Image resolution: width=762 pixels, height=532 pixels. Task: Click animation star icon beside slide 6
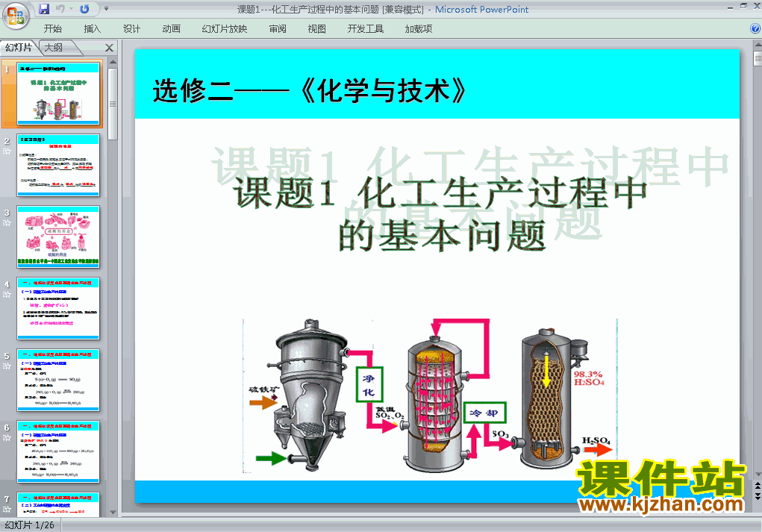tap(7, 438)
